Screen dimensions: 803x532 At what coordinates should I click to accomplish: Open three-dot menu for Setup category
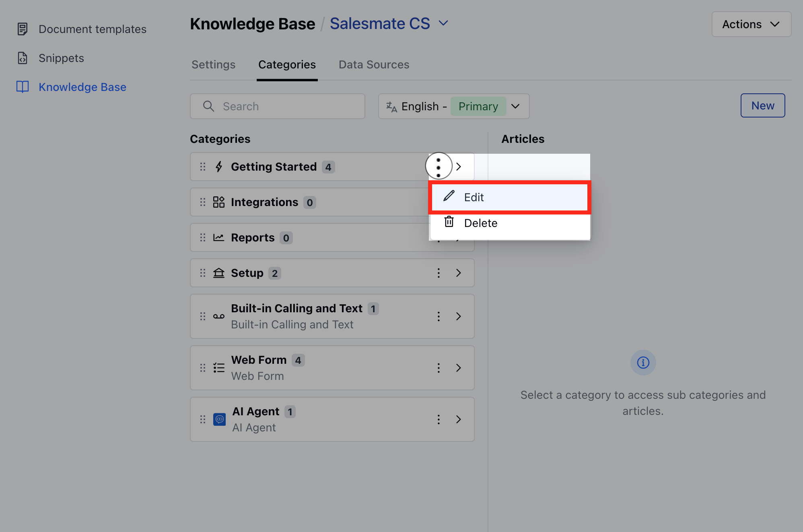pyautogui.click(x=439, y=273)
